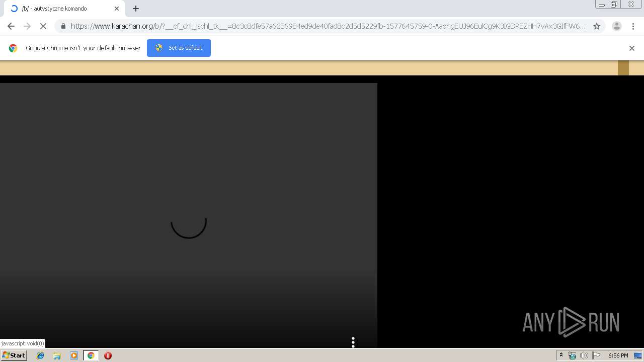The image size is (644, 362).
Task: Click the 6:56 PM system clock
Action: point(618,355)
